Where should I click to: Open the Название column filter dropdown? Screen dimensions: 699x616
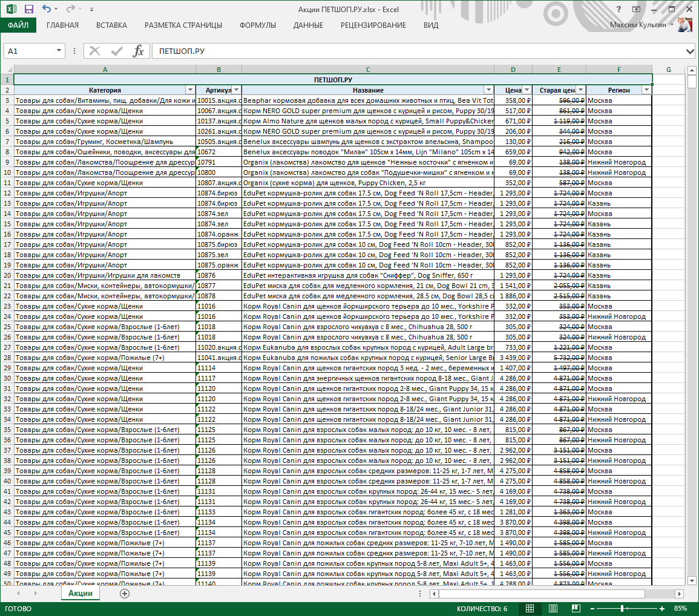pos(489,90)
